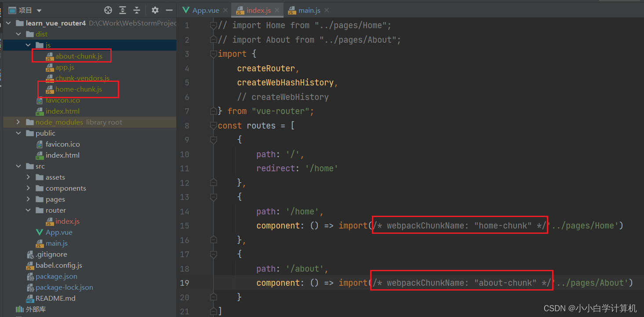Image resolution: width=644 pixels, height=317 pixels.
Task: Click the "vue-router" string on line 7
Action: [281, 111]
